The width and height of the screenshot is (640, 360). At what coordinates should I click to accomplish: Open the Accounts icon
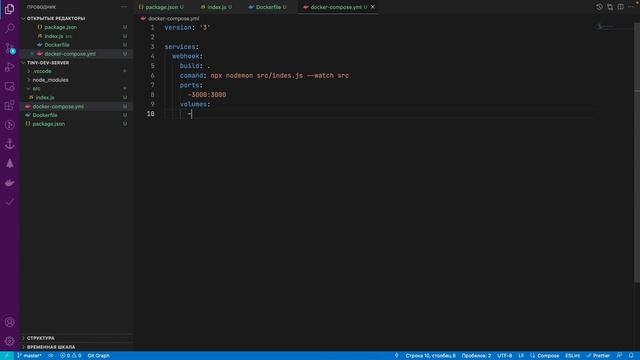9,322
